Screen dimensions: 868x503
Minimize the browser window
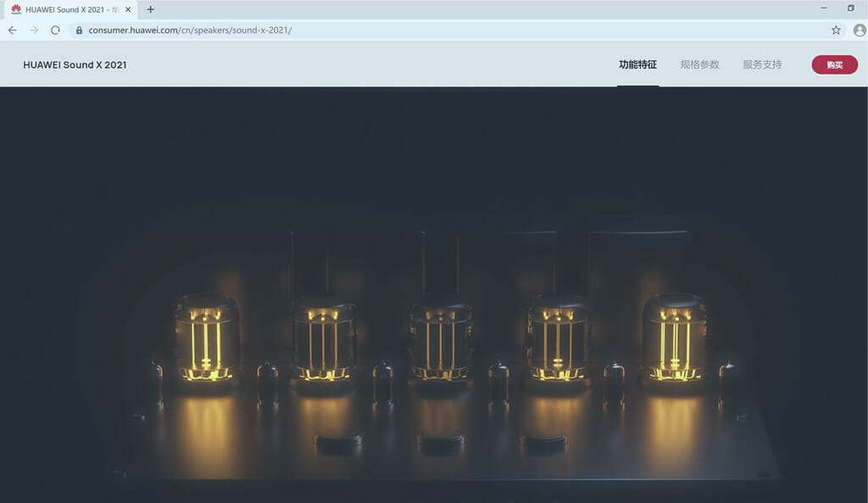824,8
